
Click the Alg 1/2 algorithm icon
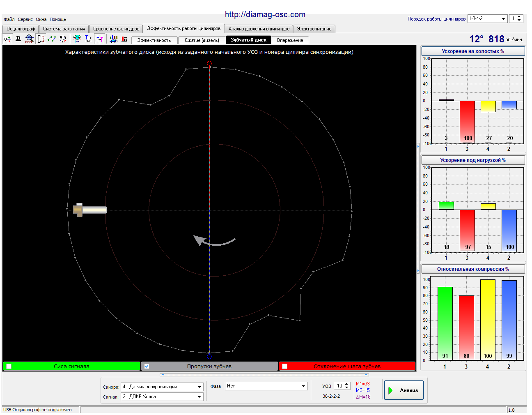point(63,39)
